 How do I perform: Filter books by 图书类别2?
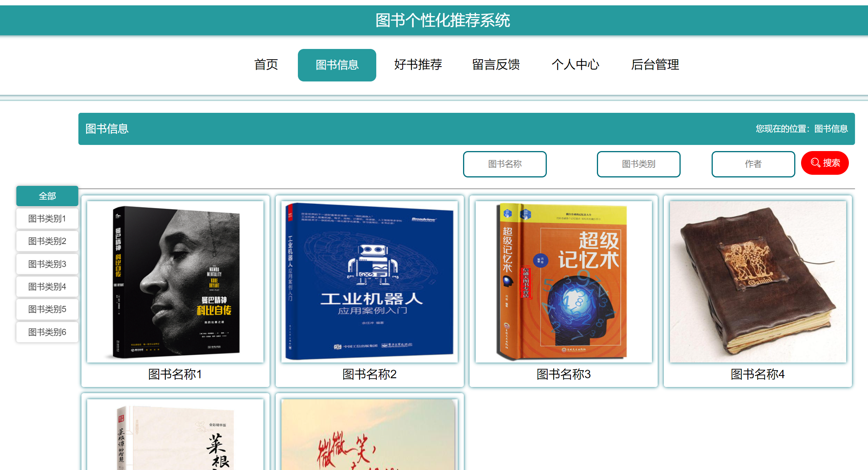point(47,241)
